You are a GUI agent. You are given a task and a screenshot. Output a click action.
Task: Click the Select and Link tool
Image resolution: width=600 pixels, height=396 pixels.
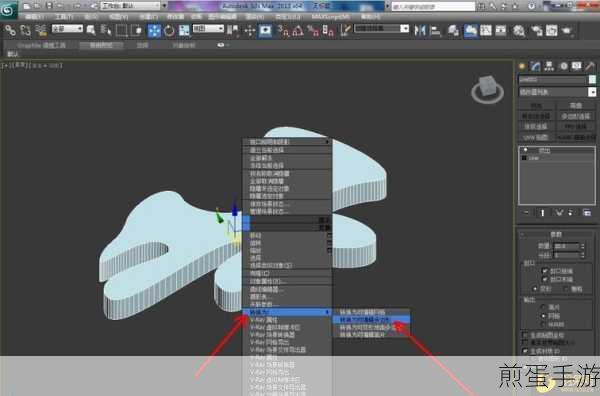coord(10,30)
